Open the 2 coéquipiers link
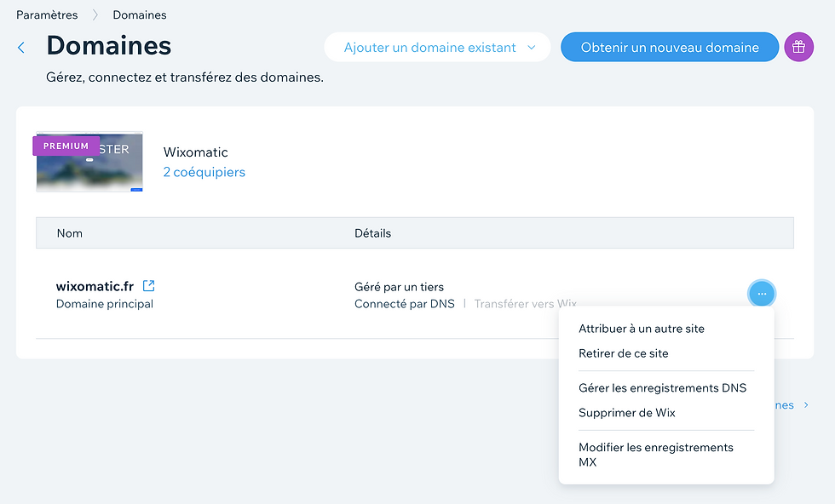The height and width of the screenshot is (504, 835). coord(204,172)
